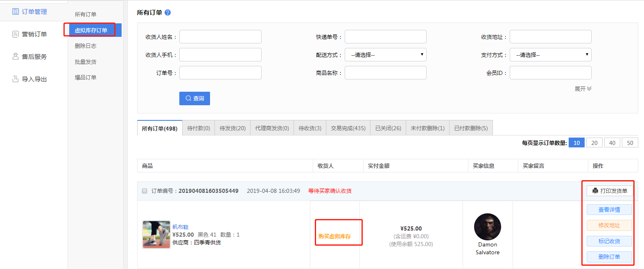Set orders per page to 20
The height and width of the screenshot is (269, 644).
point(594,143)
